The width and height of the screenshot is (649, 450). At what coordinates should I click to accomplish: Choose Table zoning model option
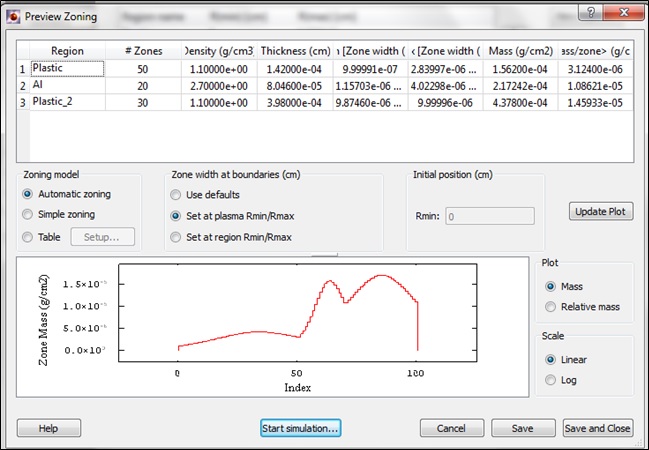pyautogui.click(x=28, y=237)
